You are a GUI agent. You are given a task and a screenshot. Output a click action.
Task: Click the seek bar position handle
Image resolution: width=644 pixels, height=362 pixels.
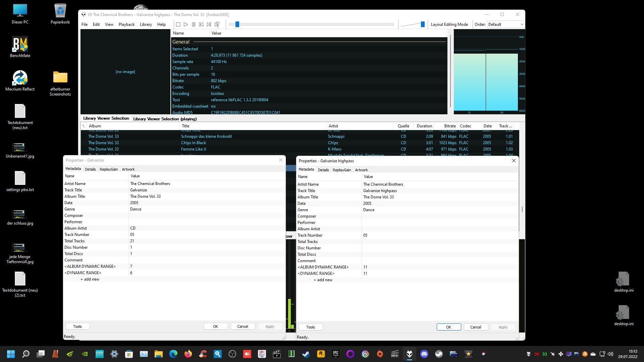click(x=237, y=24)
